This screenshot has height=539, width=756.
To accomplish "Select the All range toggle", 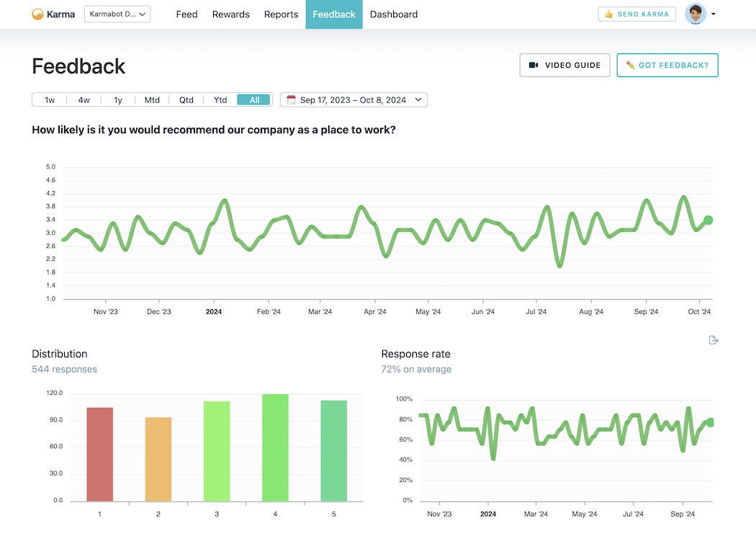I will pyautogui.click(x=253, y=99).
